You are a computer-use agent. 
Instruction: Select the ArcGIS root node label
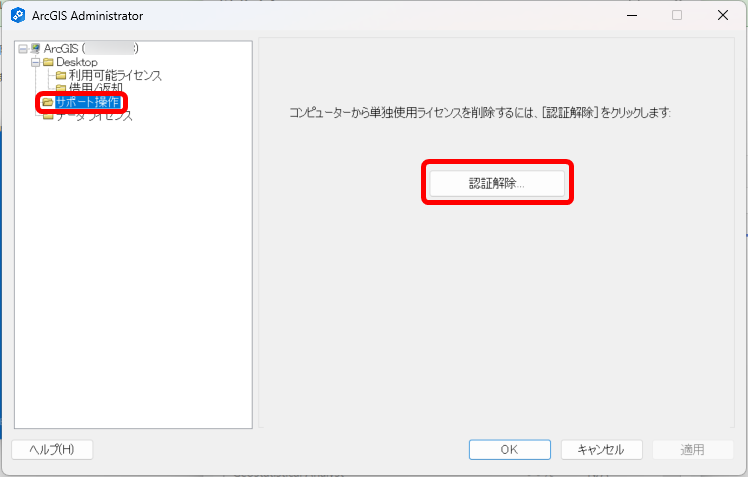[60, 49]
